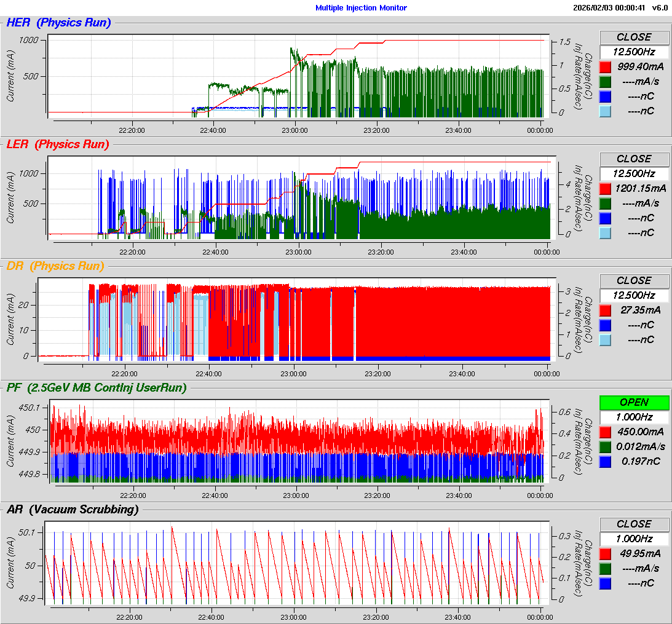Click the LER 1201.15mA current value

(640, 188)
